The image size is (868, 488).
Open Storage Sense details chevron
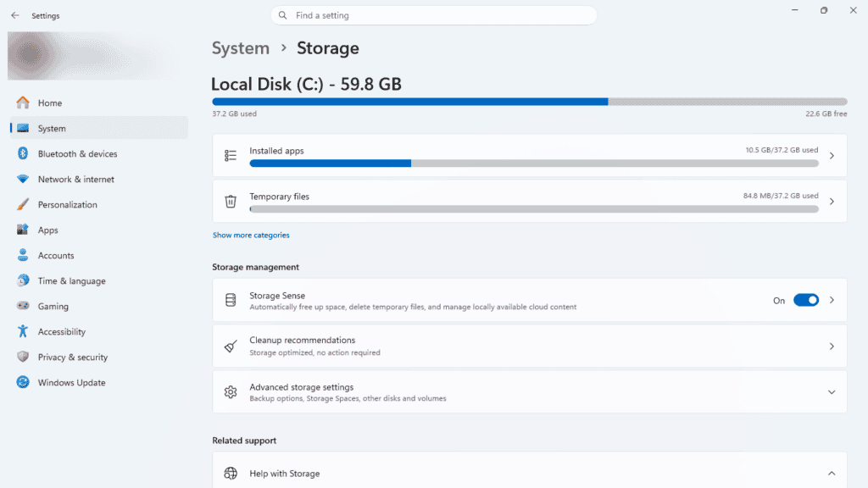click(832, 300)
